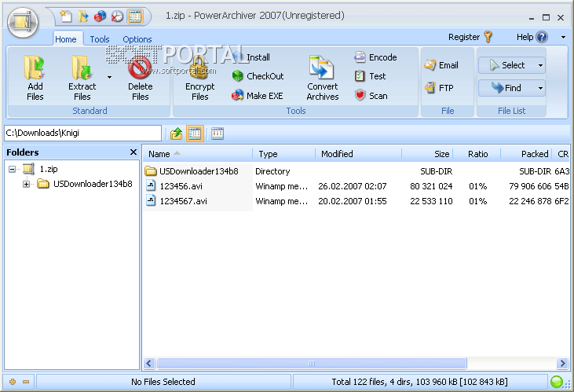
Task: Click the plus icon in the status bar
Action: (x=13, y=382)
